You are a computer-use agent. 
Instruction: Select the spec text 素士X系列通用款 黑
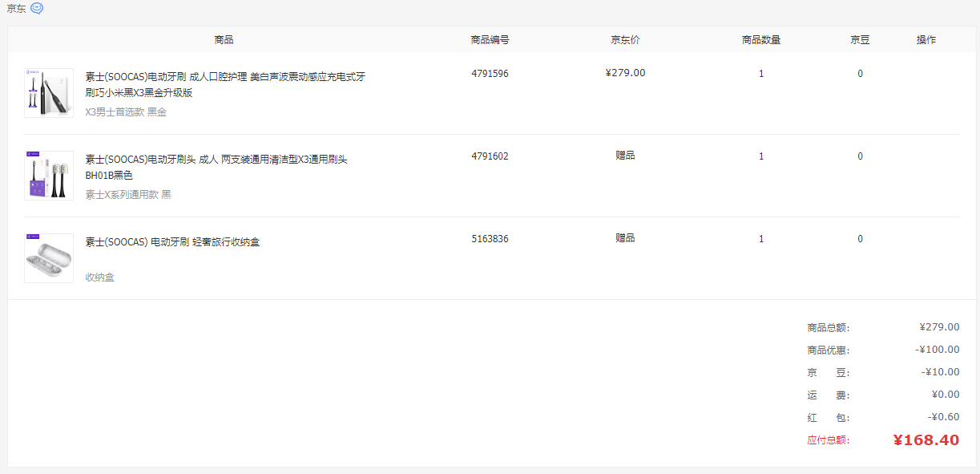coord(128,195)
